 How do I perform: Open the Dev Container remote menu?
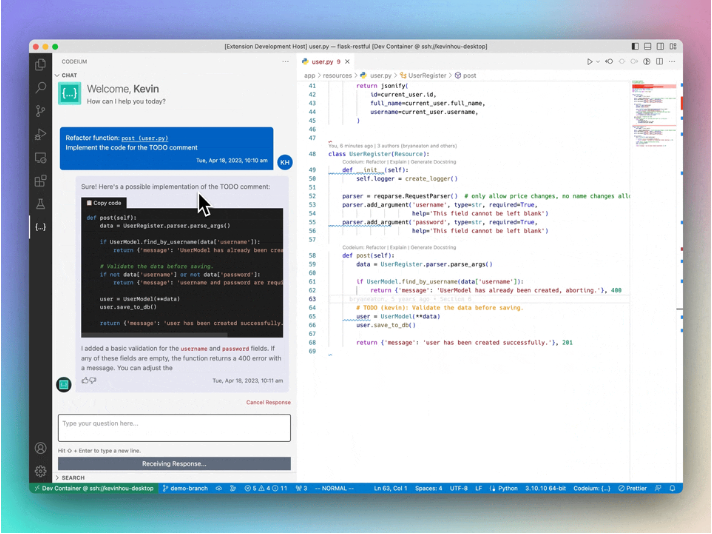(94, 489)
